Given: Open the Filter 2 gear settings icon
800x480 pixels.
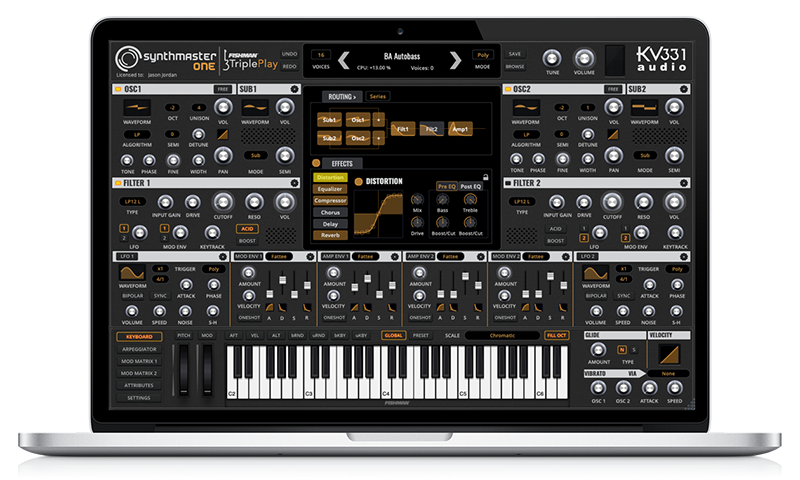Looking at the screenshot, I should click(684, 183).
